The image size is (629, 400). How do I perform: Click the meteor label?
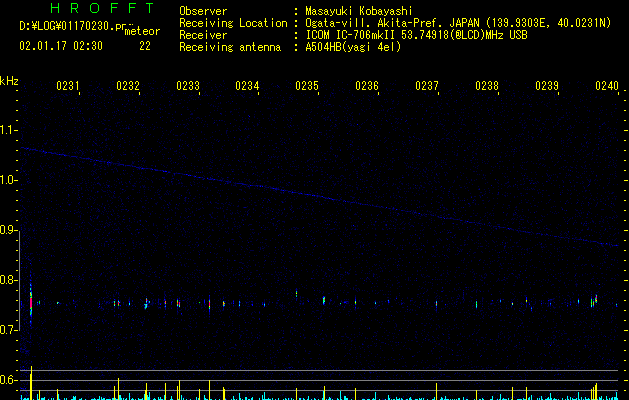(x=142, y=31)
